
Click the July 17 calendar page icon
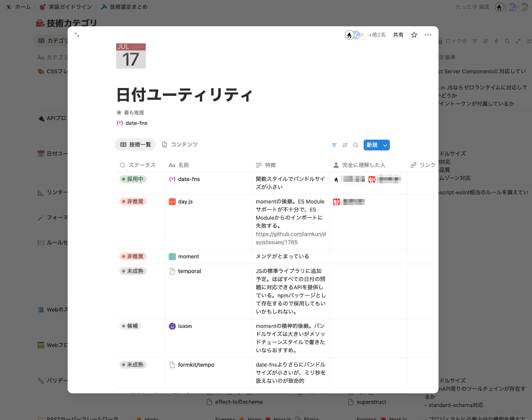pos(131,56)
